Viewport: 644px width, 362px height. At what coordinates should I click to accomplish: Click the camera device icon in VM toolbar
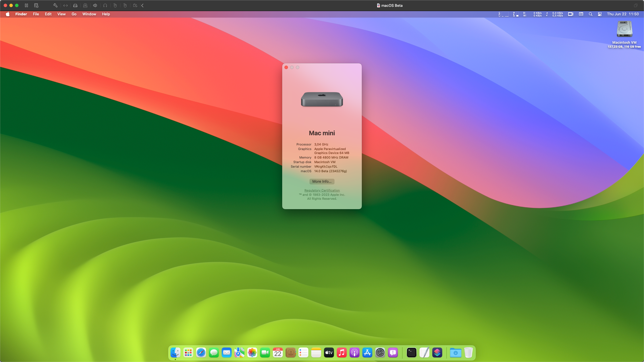click(x=85, y=5)
